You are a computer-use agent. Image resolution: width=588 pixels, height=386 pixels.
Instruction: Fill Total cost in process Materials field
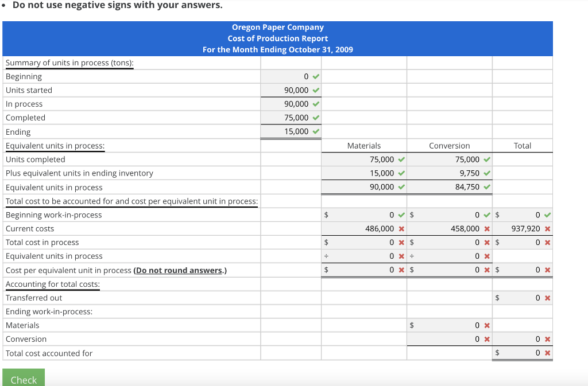point(363,242)
